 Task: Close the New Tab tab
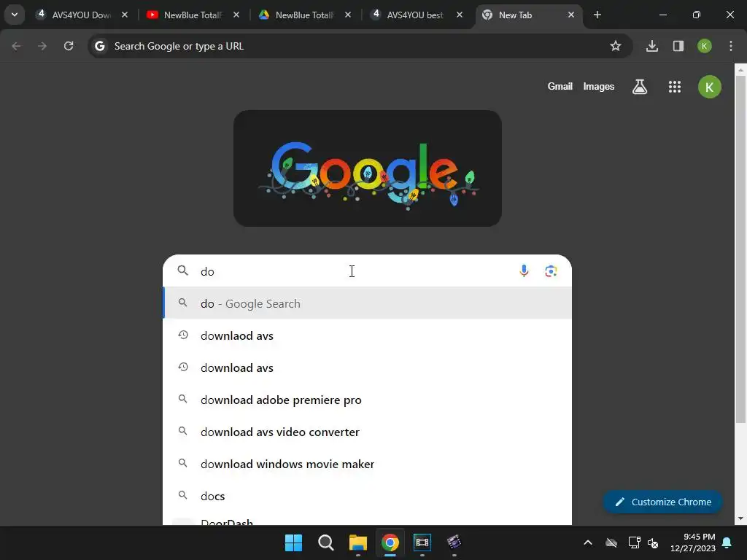570,15
